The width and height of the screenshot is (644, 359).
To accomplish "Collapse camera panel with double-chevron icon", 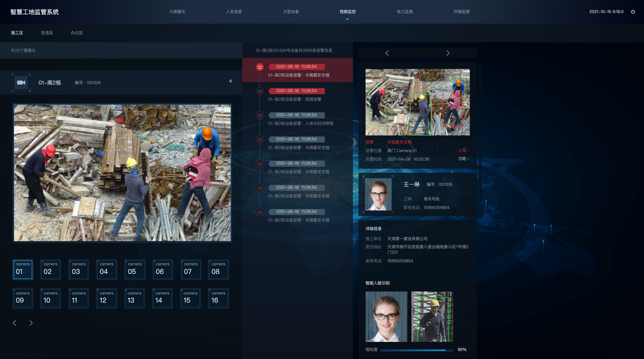I will click(231, 81).
